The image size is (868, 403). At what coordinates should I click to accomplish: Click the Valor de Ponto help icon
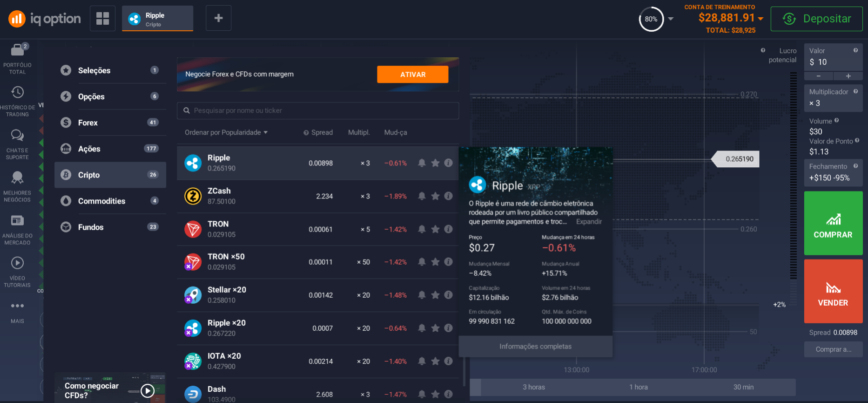pyautogui.click(x=857, y=140)
